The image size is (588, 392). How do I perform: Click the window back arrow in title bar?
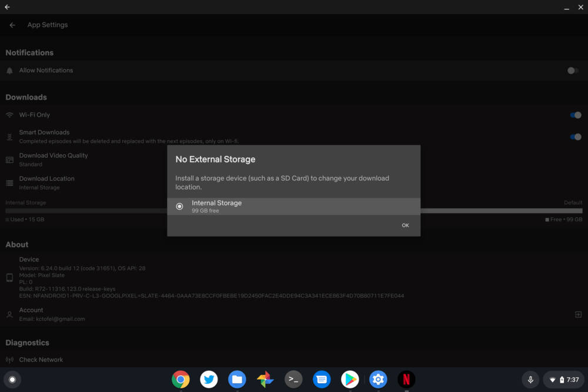pos(7,6)
